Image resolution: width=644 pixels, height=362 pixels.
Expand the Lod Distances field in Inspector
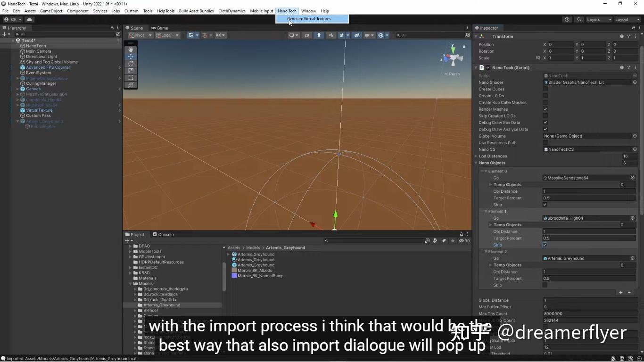(476, 156)
